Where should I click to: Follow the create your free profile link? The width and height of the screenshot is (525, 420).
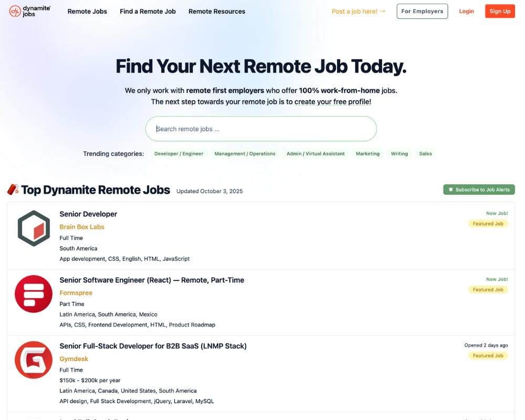332,102
